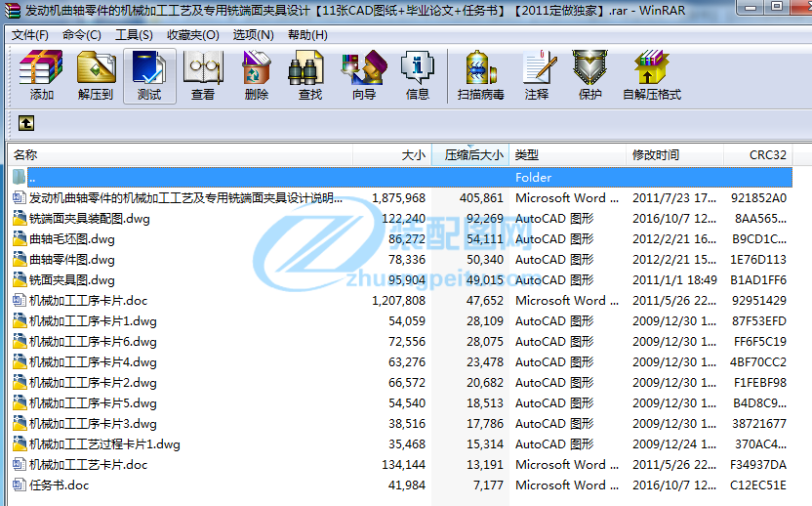The height and width of the screenshot is (506, 812).
Task: Sort by 类型 column header
Action: point(568,155)
